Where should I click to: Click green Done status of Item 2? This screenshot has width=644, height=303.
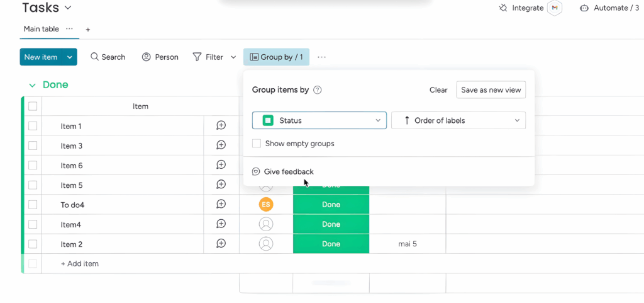[331, 244]
